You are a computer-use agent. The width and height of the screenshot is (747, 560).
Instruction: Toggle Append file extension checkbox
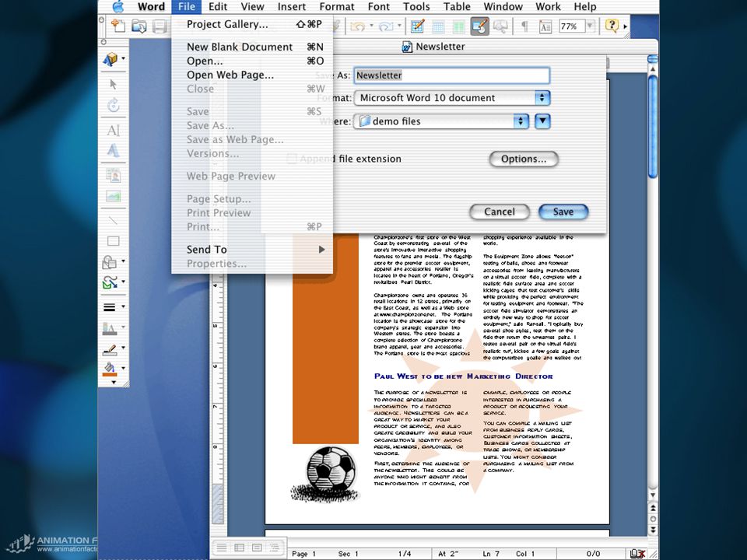[291, 159]
